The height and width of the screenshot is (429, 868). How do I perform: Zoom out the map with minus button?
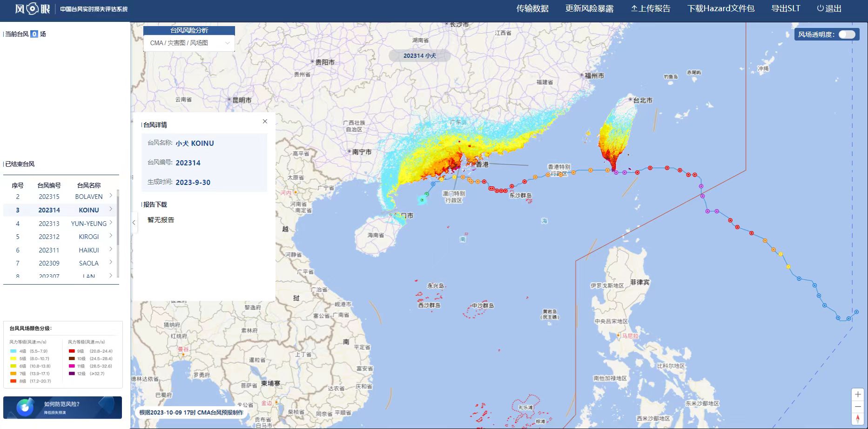(x=858, y=407)
